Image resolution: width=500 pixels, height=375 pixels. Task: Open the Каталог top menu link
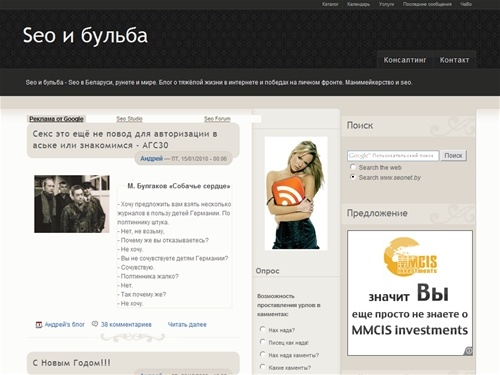[x=330, y=4]
